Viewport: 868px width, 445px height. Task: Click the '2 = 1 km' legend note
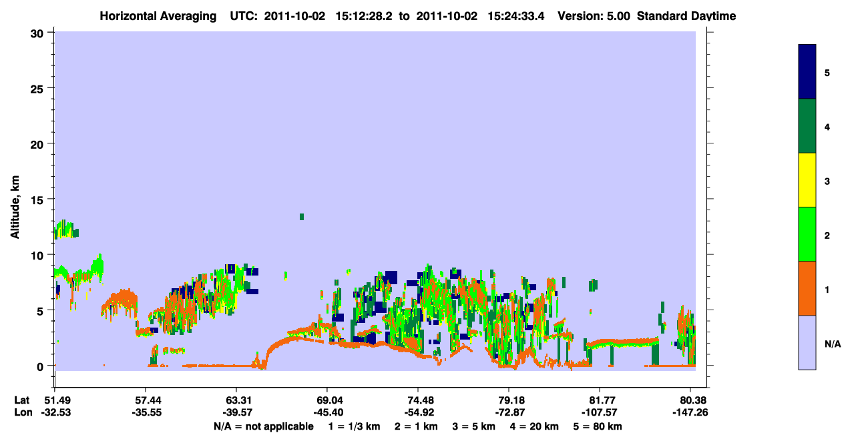point(416,426)
